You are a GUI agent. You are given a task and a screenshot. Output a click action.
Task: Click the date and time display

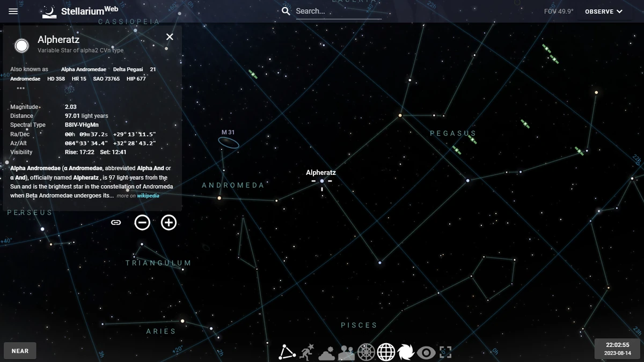point(616,350)
